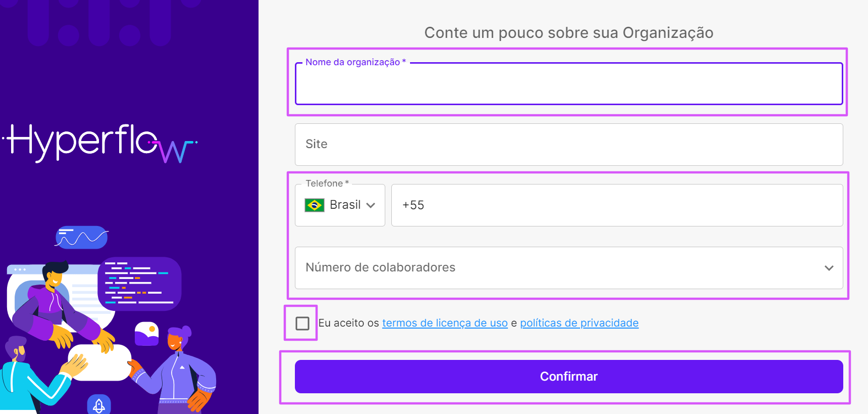Click the wave chart bubble illustration icon

[x=81, y=238]
